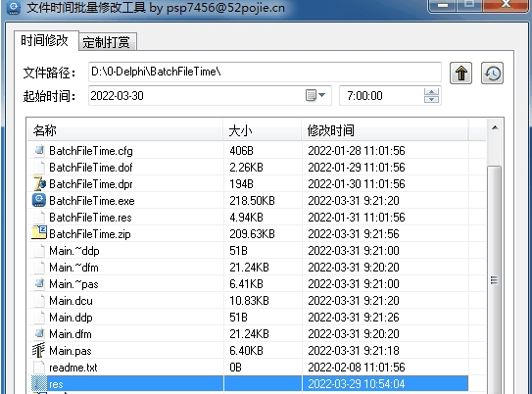This screenshot has width=532, height=394.
Task: Select the BatchFileTime.exe file name
Action: click(92, 201)
